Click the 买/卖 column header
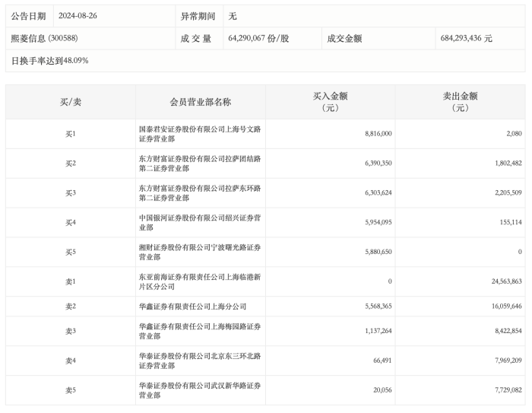 (x=71, y=102)
